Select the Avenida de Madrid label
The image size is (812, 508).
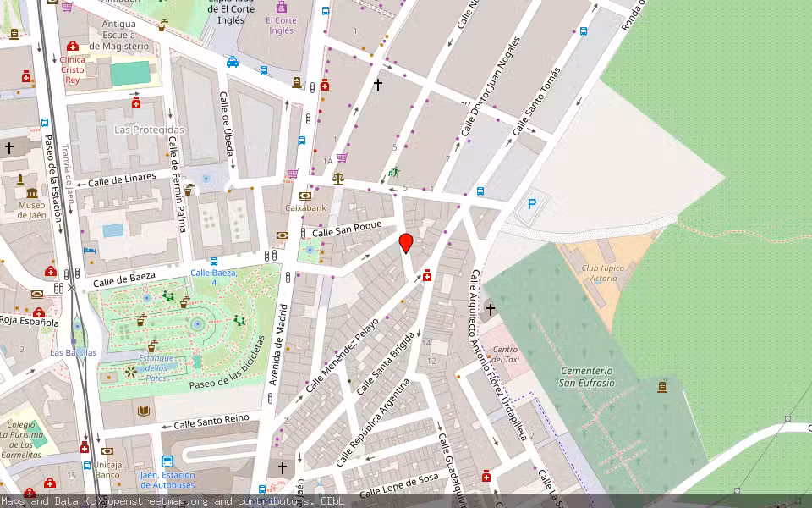click(x=278, y=345)
